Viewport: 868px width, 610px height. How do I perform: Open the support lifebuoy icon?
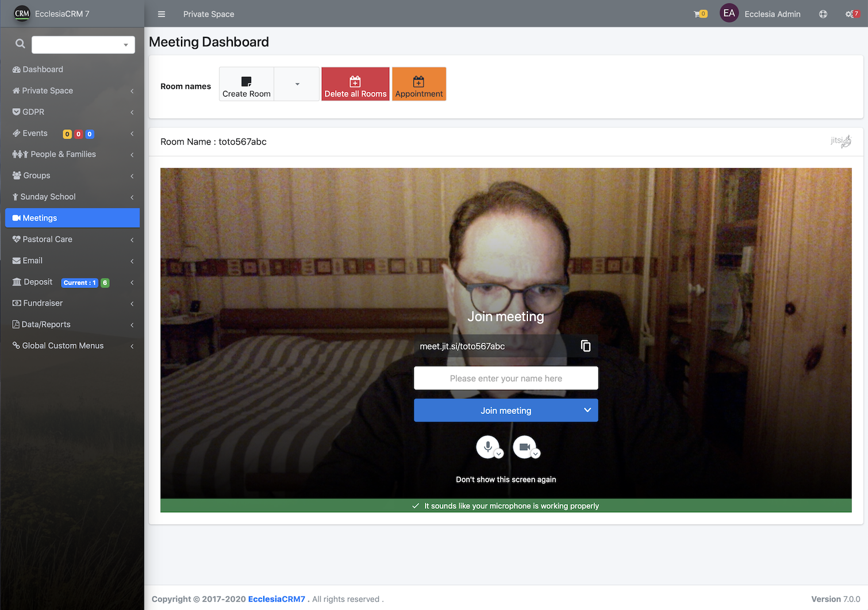[823, 14]
